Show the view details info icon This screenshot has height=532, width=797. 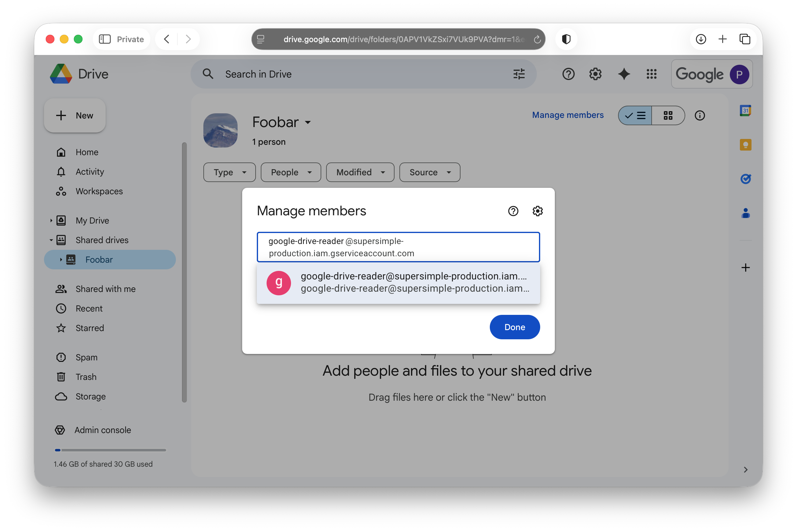click(699, 116)
